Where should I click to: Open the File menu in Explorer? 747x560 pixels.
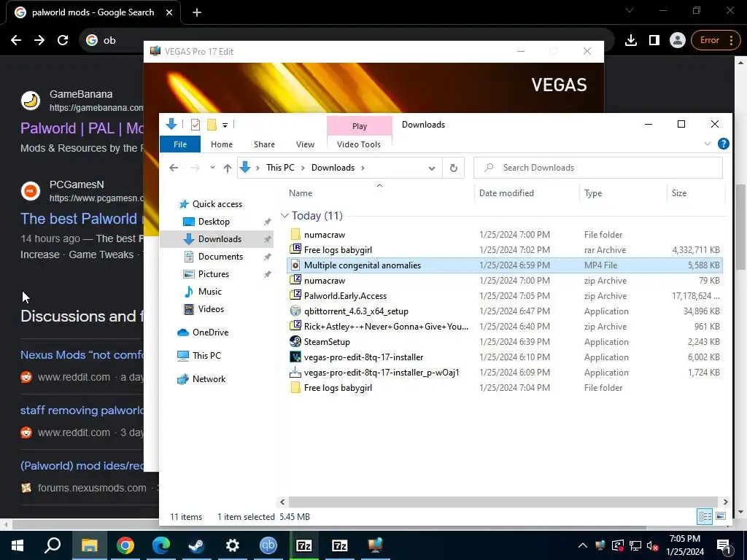tap(180, 144)
